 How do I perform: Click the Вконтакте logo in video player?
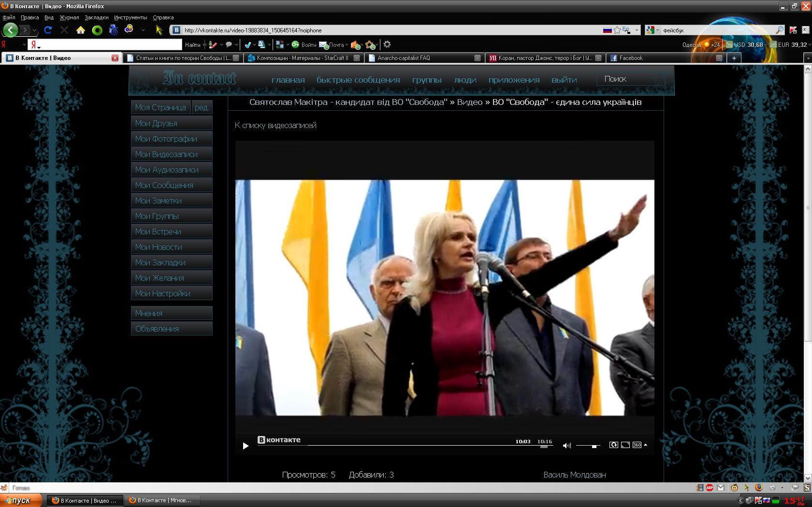279,440
